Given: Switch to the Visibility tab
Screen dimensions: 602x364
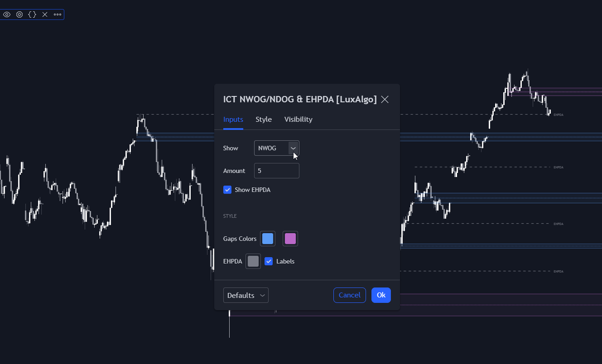Looking at the screenshot, I should point(298,119).
